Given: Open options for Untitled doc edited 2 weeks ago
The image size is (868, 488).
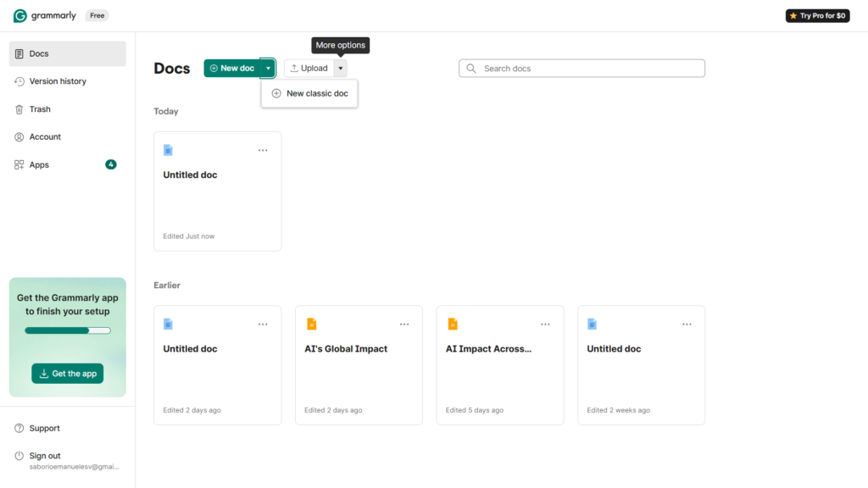Looking at the screenshot, I should [x=687, y=324].
